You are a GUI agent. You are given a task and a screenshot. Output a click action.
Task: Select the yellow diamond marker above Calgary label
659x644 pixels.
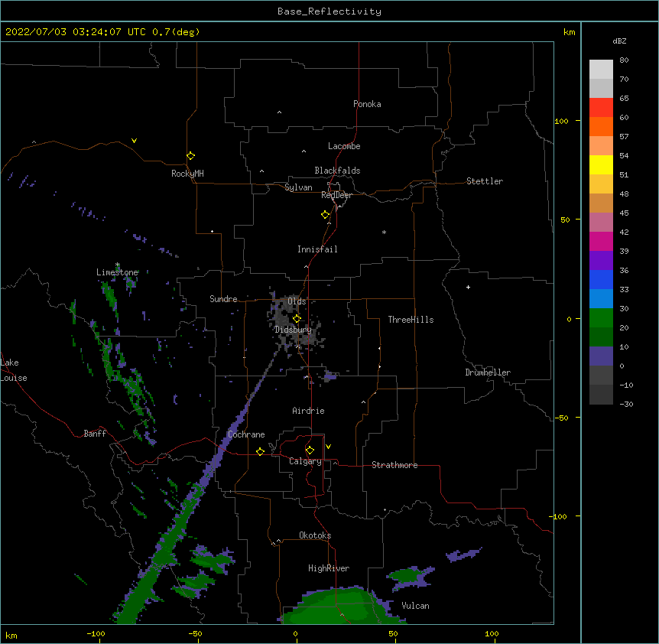(310, 450)
